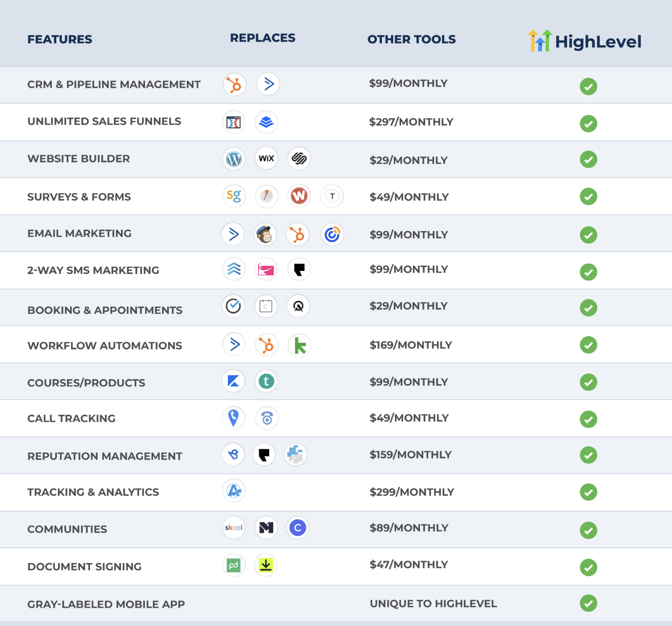This screenshot has width=672, height=626.
Task: Click the REPLACES column header
Action: (x=263, y=38)
